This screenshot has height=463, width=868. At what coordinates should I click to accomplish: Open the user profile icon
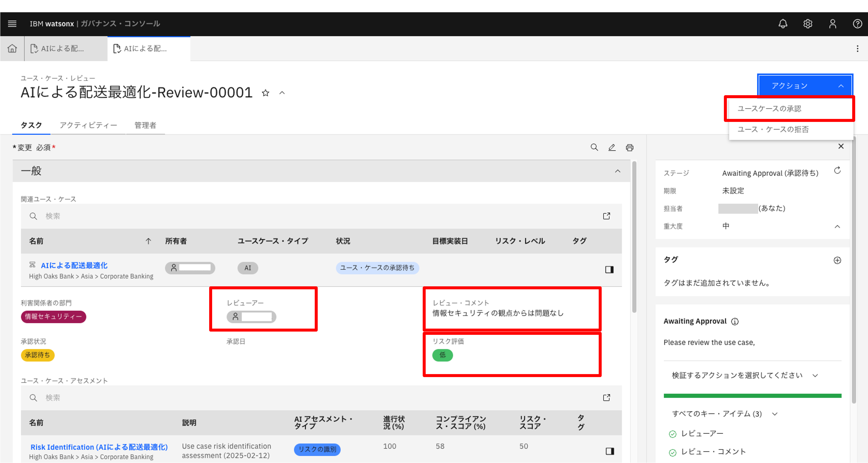(x=833, y=24)
